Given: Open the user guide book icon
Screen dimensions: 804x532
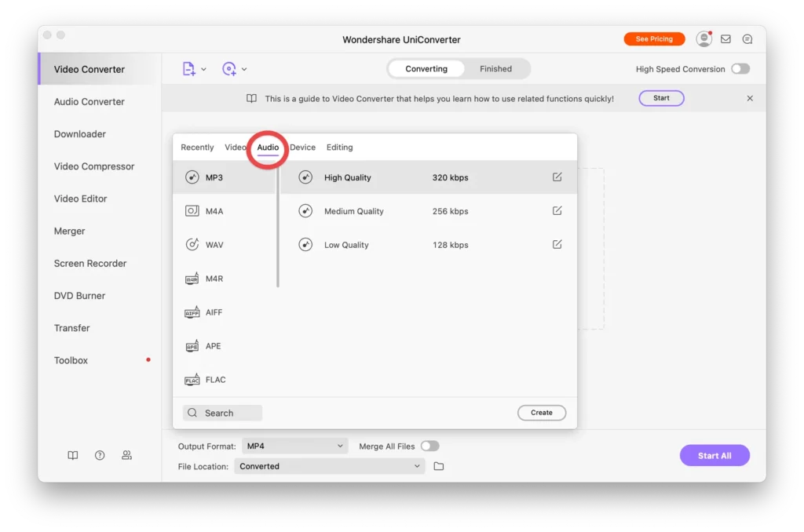Looking at the screenshot, I should point(73,455).
